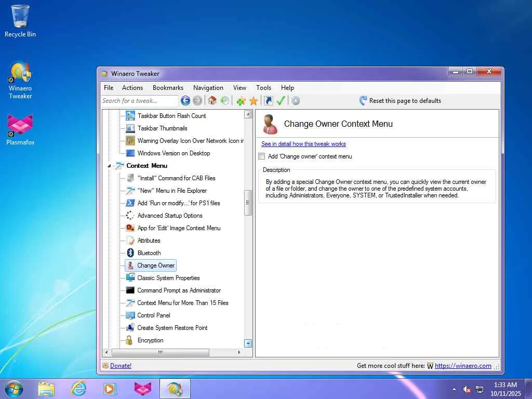Click the Reset page refresh arrow icon
Viewport: 532px width, 399px height.
[x=363, y=100]
